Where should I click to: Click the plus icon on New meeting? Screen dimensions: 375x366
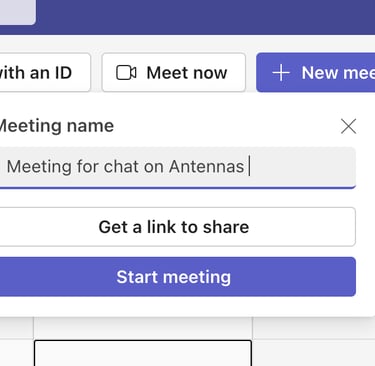tap(281, 73)
